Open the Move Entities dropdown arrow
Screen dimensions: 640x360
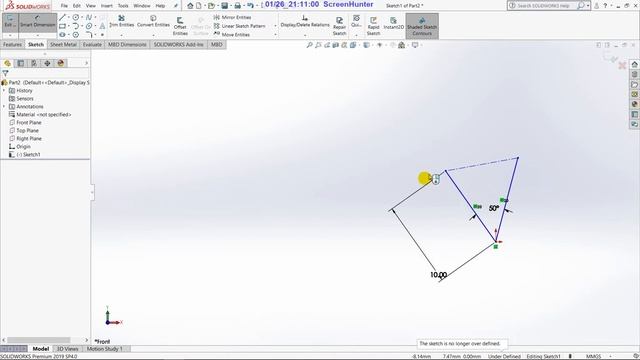(275, 35)
